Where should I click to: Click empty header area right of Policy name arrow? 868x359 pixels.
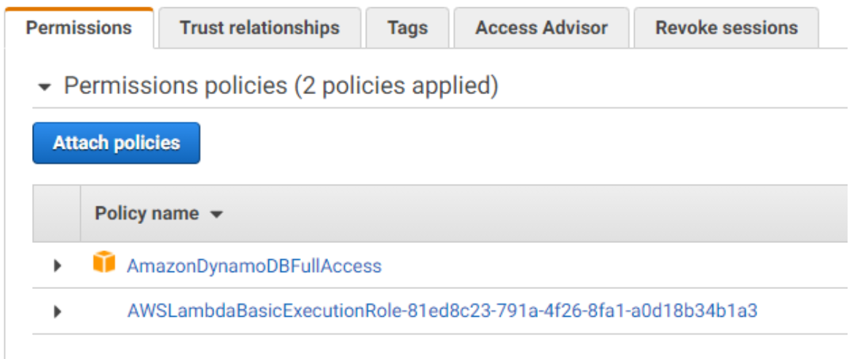point(510,214)
